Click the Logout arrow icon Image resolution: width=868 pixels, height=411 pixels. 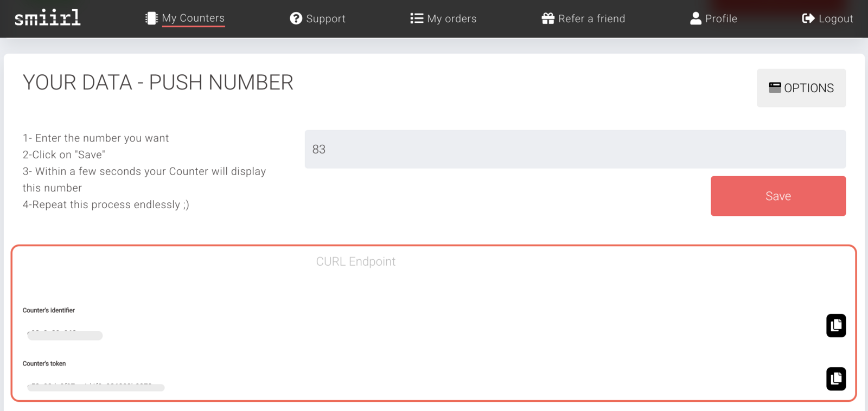[808, 18]
